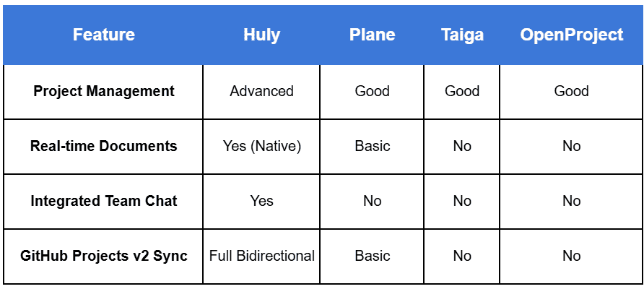
Task: Select OpenProject's No cell for GitHub Sync
Action: click(571, 256)
